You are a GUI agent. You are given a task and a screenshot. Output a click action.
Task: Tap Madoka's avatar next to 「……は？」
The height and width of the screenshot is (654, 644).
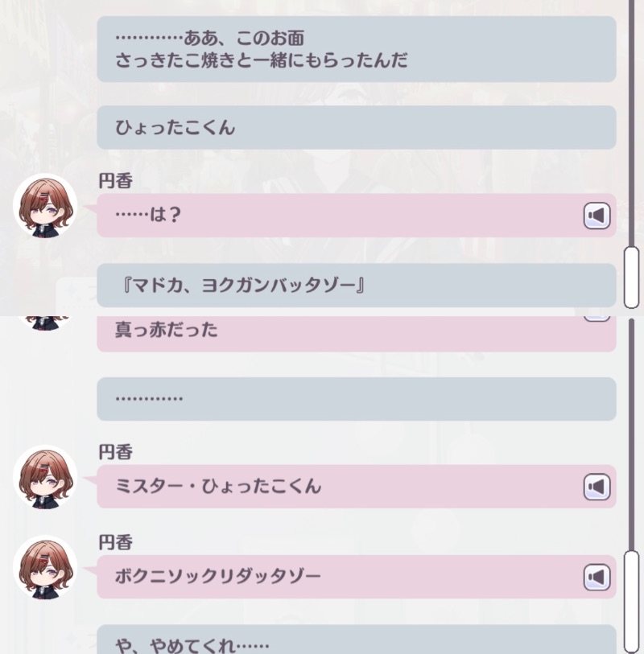point(45,206)
